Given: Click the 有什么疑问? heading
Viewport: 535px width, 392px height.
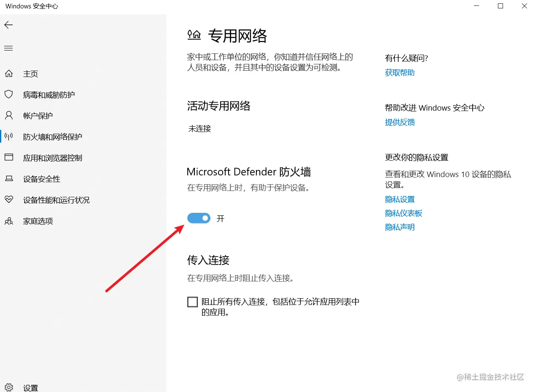Looking at the screenshot, I should click(407, 58).
